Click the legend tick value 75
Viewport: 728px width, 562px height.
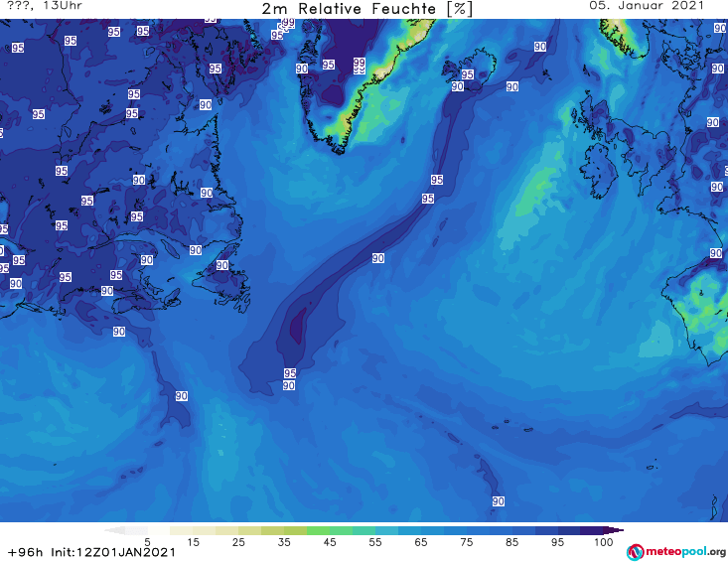click(467, 542)
